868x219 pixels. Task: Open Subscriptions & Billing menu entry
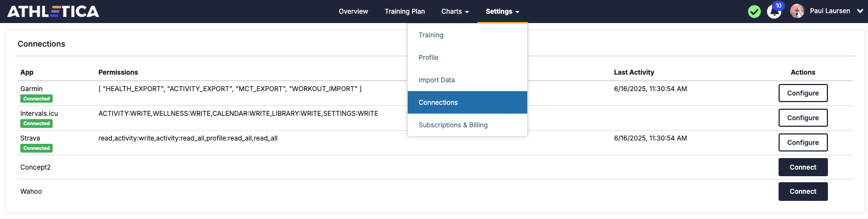click(x=467, y=125)
